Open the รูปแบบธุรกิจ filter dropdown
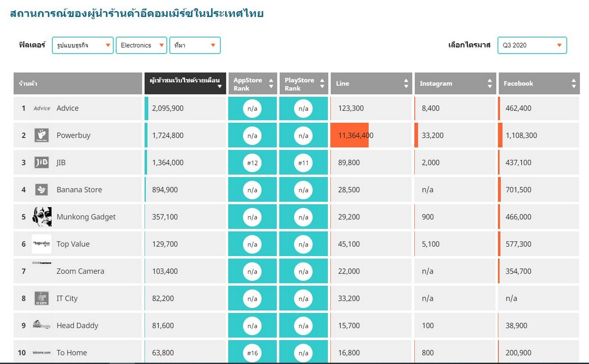The width and height of the screenshot is (589, 364). (82, 45)
